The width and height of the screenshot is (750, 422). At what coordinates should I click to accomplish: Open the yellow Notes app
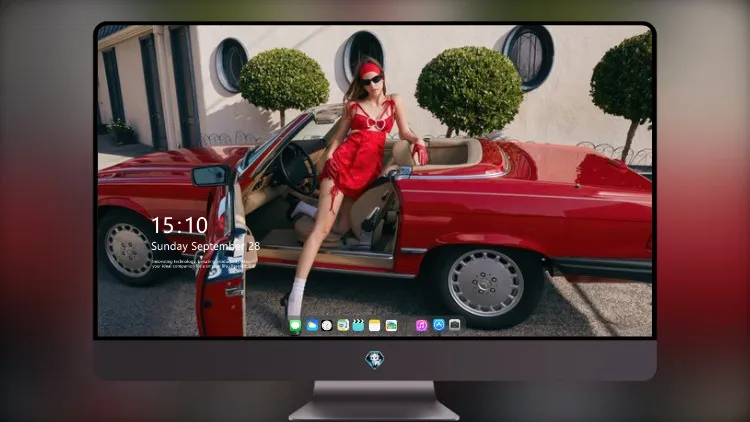point(375,325)
